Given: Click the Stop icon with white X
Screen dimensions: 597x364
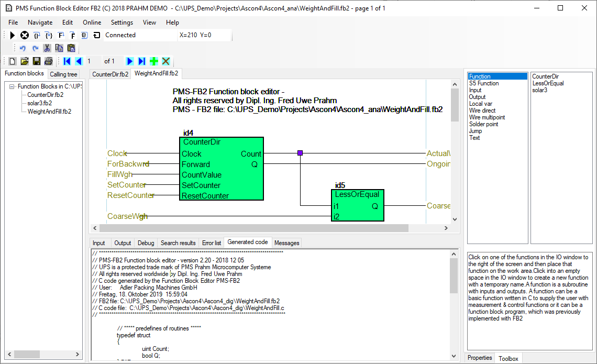Looking at the screenshot, I should click(x=24, y=35).
